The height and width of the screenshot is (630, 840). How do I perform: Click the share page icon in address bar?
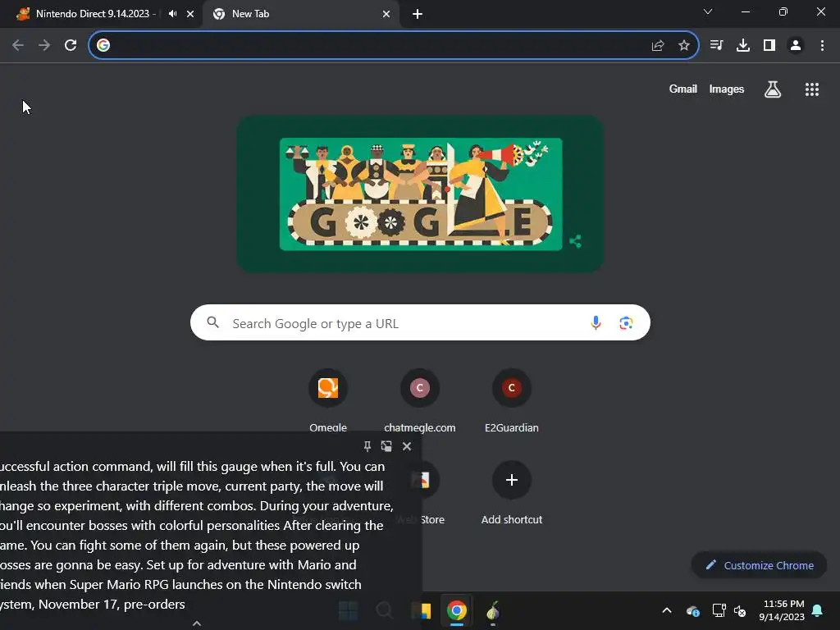[x=658, y=45]
